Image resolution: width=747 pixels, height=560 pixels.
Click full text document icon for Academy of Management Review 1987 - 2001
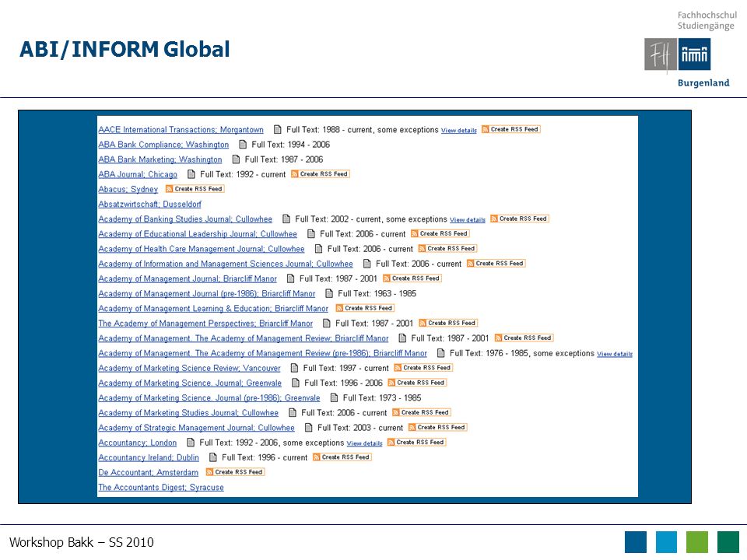click(402, 338)
